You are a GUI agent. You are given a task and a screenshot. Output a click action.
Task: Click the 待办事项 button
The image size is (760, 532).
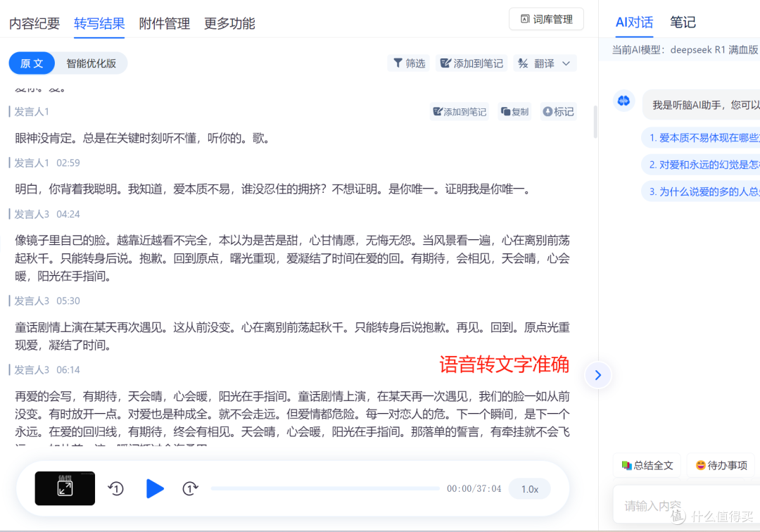[x=721, y=465]
